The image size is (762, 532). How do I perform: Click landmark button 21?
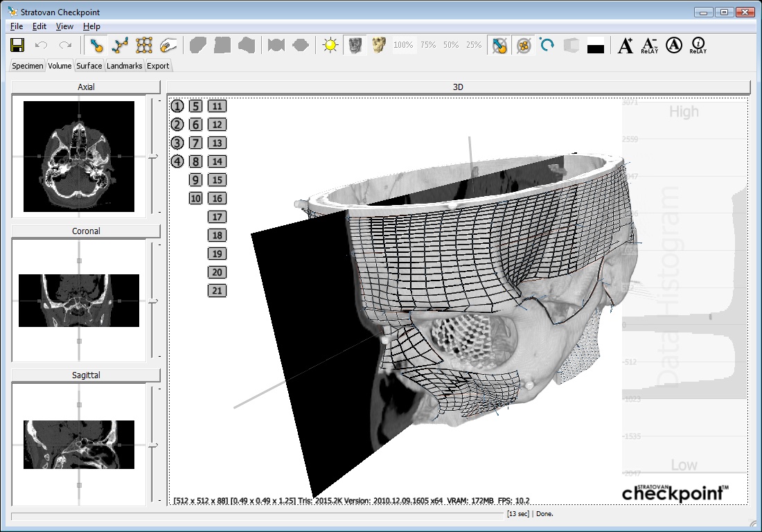217,291
